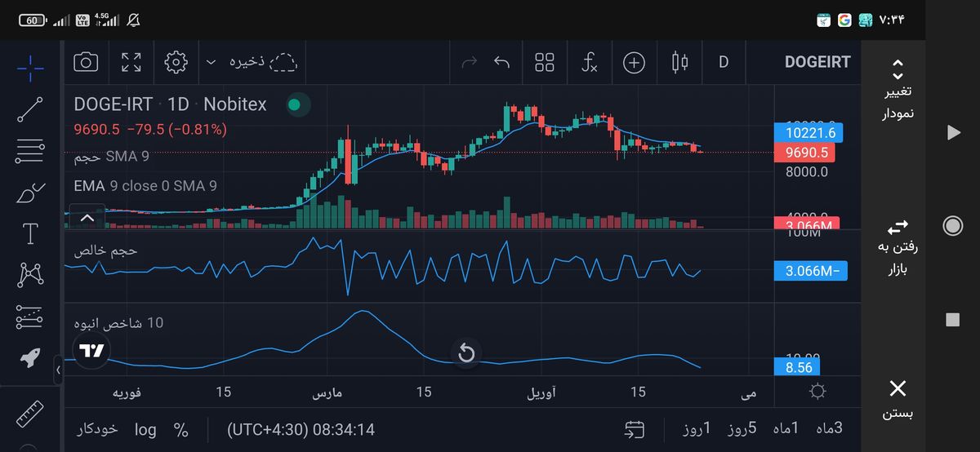Expand the left drawing toolbar side handle

pyautogui.click(x=59, y=370)
